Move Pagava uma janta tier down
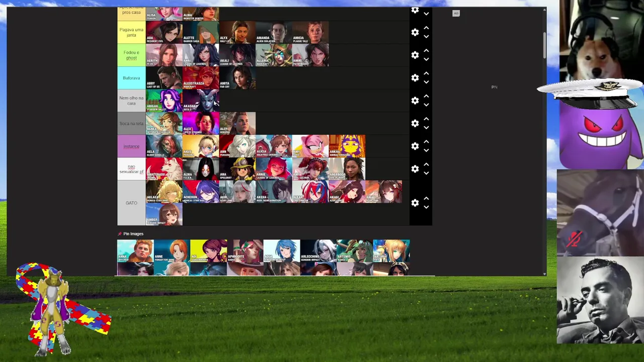 (x=426, y=37)
